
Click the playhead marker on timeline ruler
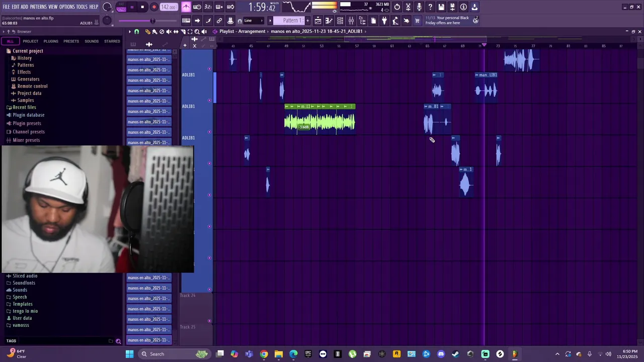click(484, 45)
